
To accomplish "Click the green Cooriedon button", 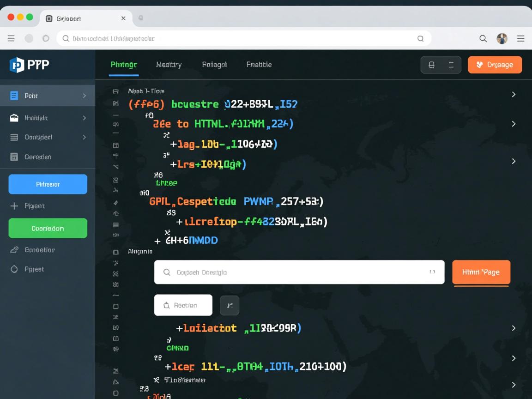I will click(48, 228).
